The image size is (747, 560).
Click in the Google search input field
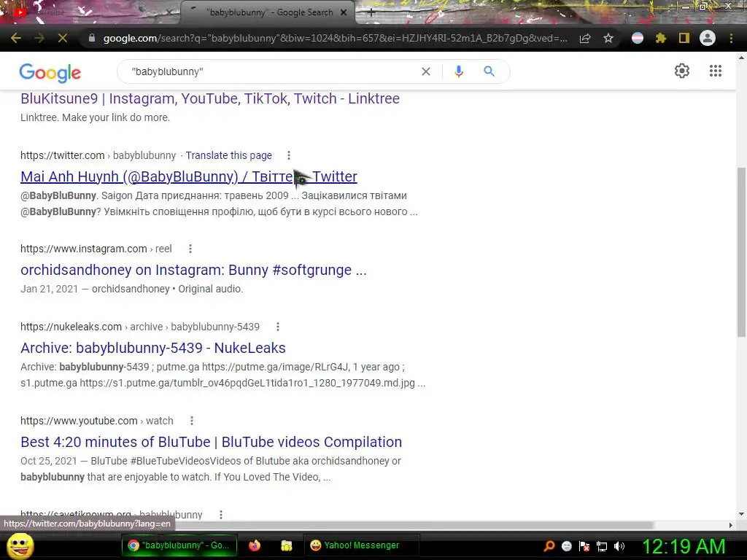(271, 71)
